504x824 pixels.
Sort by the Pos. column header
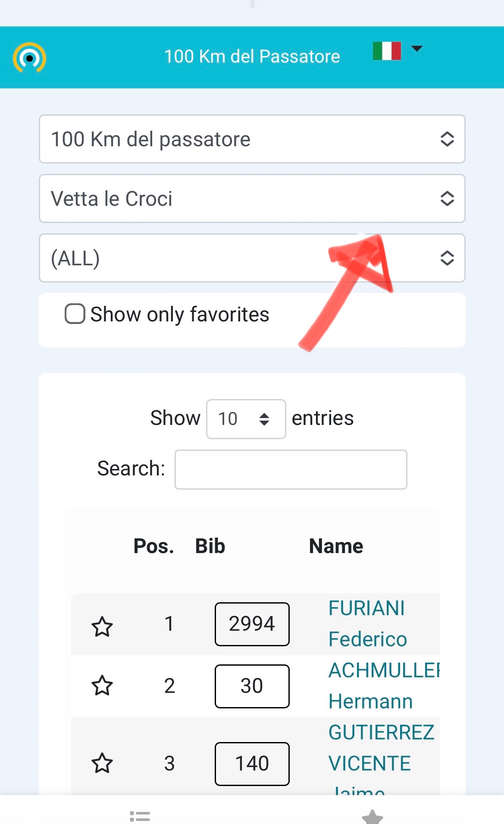[x=153, y=546]
